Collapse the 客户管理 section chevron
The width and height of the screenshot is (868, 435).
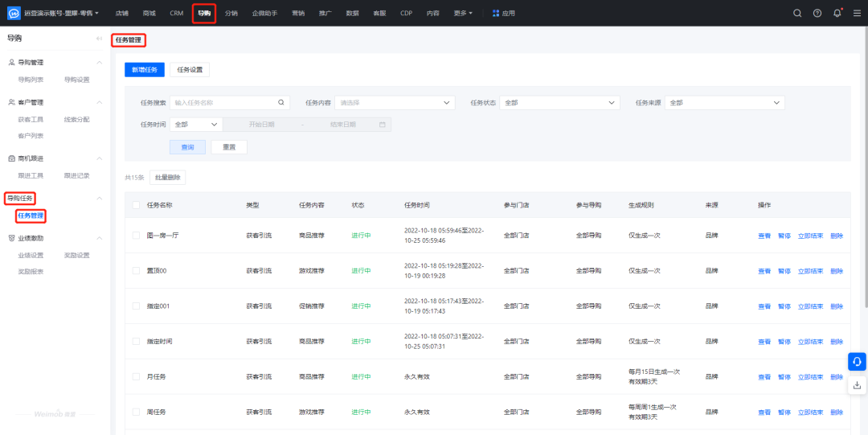100,102
